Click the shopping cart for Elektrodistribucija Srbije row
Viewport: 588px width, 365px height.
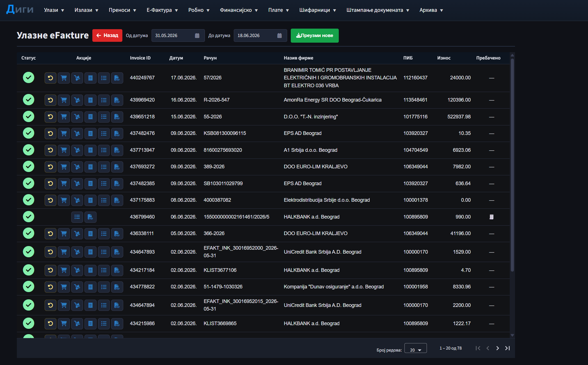[64, 200]
